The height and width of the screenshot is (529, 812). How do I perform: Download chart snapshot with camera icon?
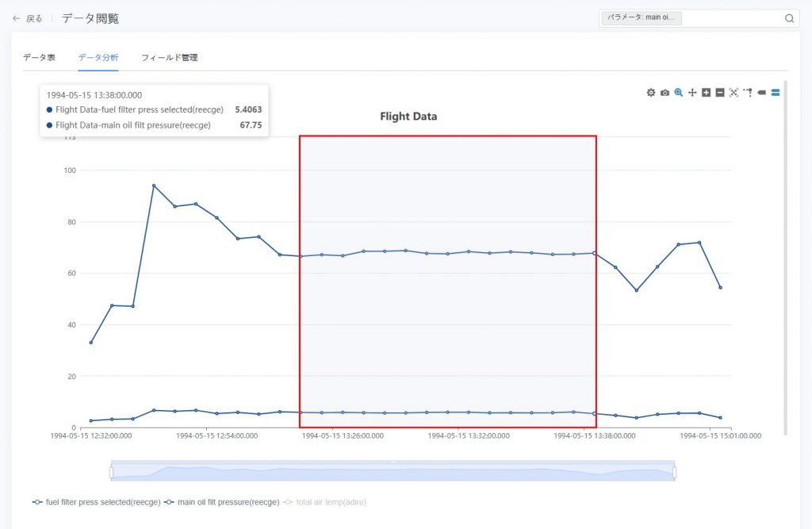(x=665, y=93)
